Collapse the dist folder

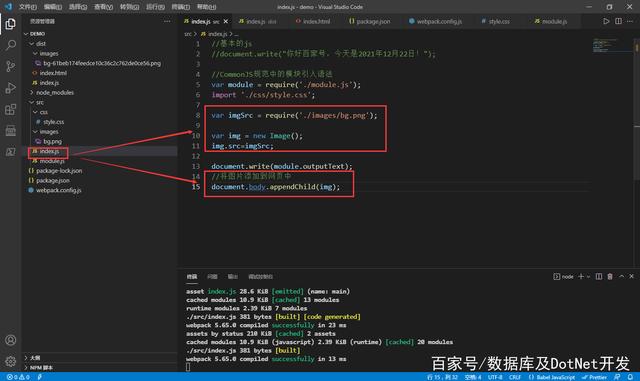point(37,44)
